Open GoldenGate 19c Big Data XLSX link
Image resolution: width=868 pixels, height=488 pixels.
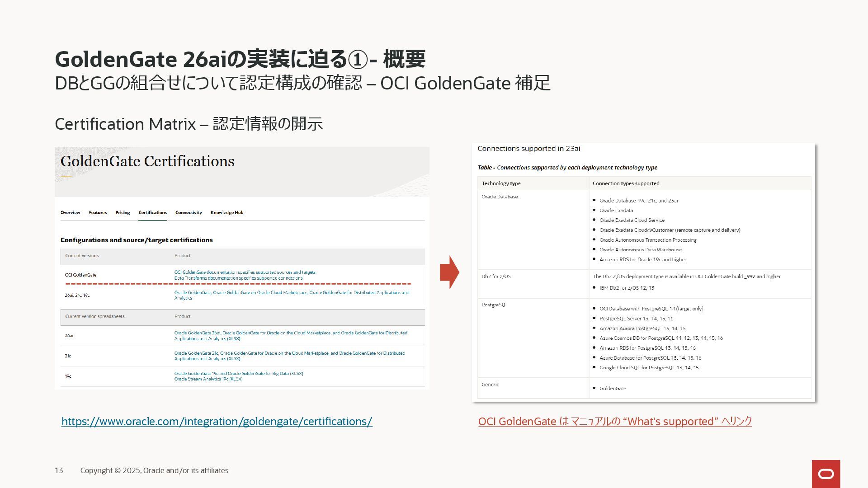[238, 373]
